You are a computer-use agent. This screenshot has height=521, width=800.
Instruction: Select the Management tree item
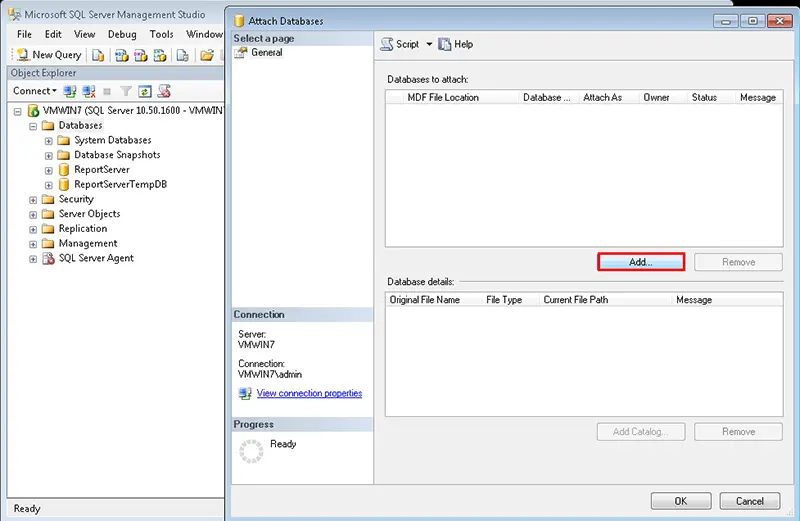click(88, 244)
